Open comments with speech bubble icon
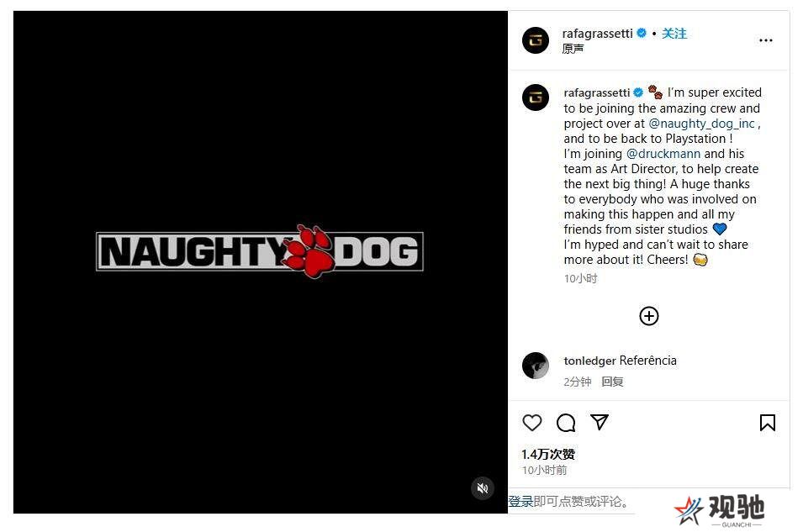Screen dimensions: 803x532 (x=566, y=423)
